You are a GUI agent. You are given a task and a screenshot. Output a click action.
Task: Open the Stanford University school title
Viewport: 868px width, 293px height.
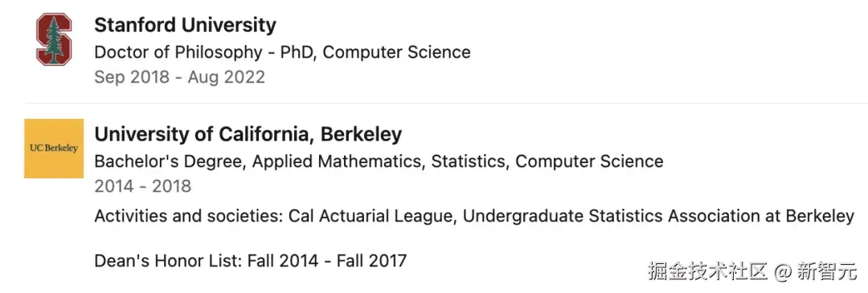[x=185, y=25]
